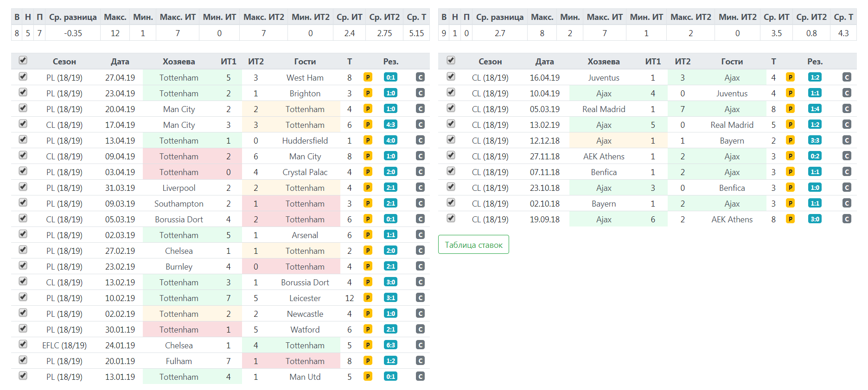Click the P icon for Tottenham–Arsenal match
The image size is (868, 390).
point(368,235)
